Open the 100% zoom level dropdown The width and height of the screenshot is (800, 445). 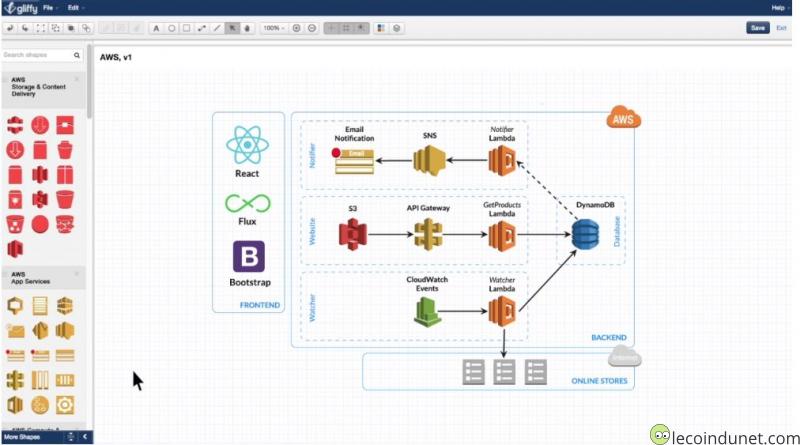274,28
